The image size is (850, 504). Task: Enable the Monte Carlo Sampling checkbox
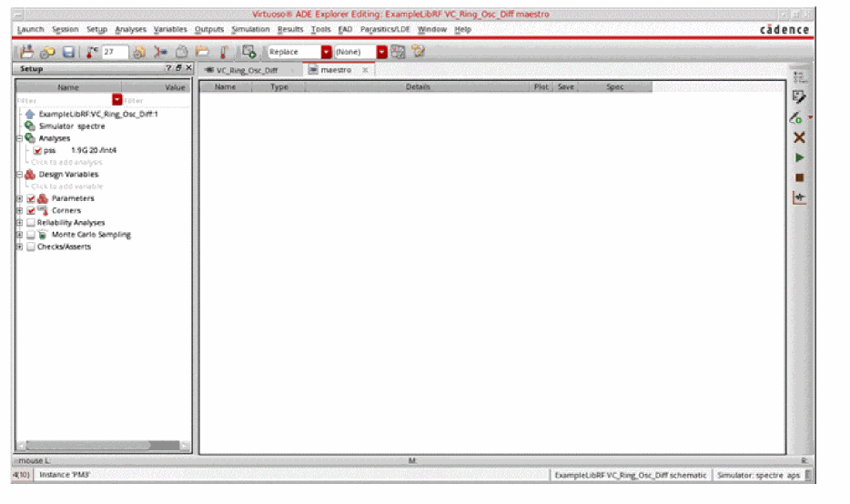[x=31, y=235]
